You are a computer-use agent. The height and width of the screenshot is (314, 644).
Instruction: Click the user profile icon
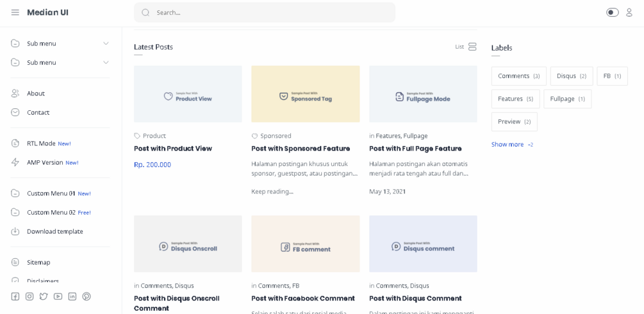click(x=629, y=12)
